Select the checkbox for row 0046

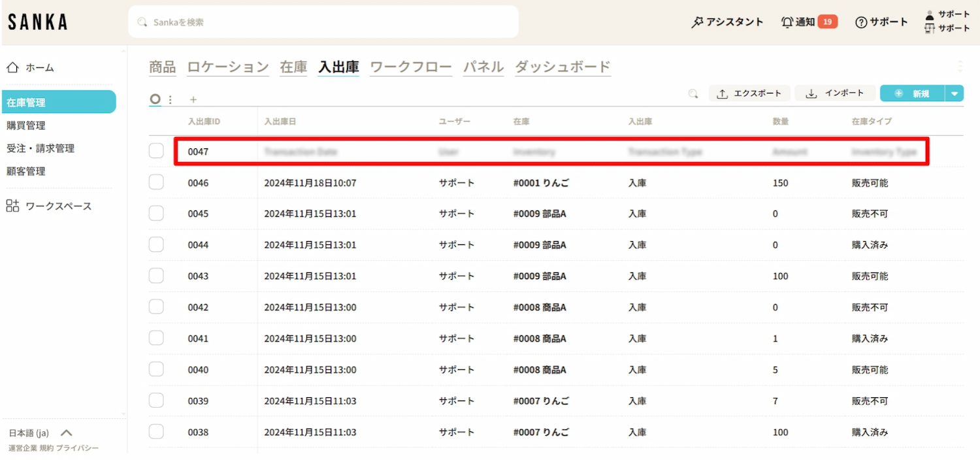156,183
